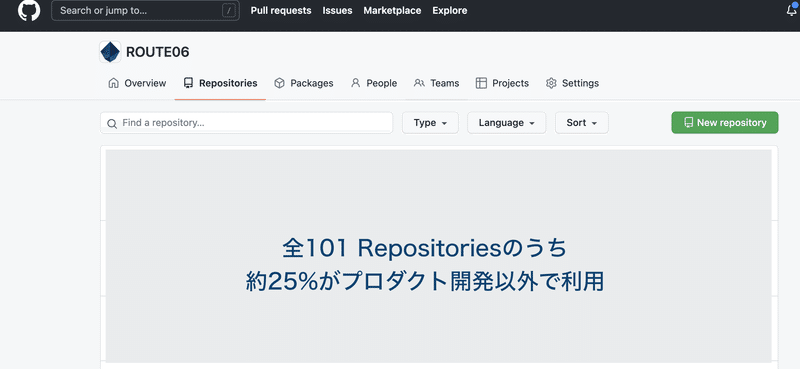Switch to the Packages tab
The image size is (800, 369).
304,83
